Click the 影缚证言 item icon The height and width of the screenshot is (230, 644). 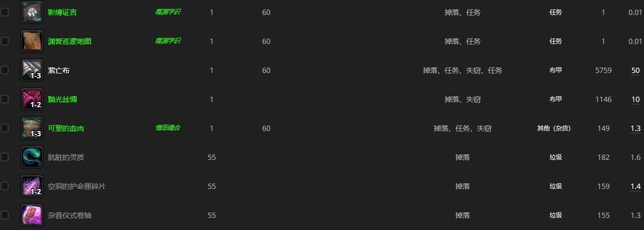[x=32, y=13]
